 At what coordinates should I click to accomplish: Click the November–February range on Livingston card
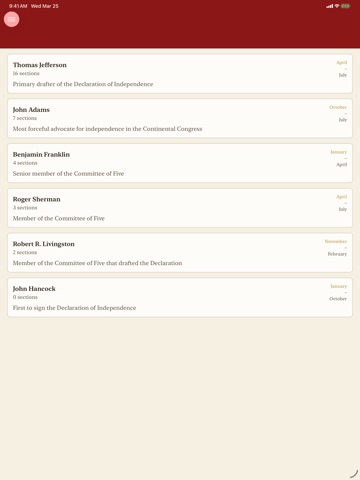336,248
